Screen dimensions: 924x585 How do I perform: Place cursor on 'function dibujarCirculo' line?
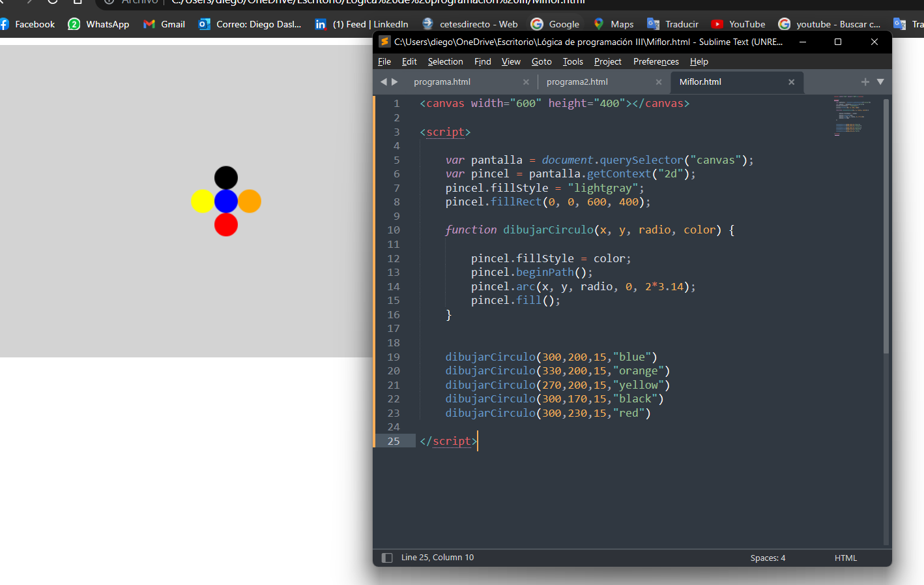coord(590,230)
